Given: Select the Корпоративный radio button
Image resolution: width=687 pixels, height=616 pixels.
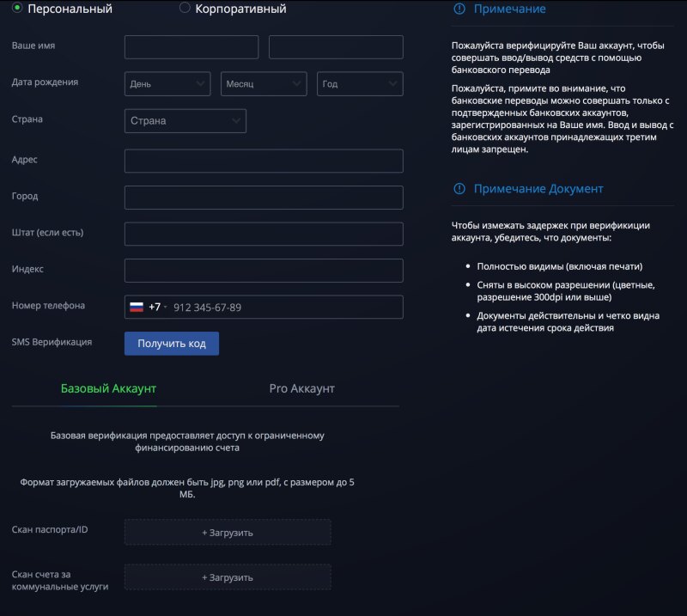Looking at the screenshot, I should pyautogui.click(x=185, y=8).
